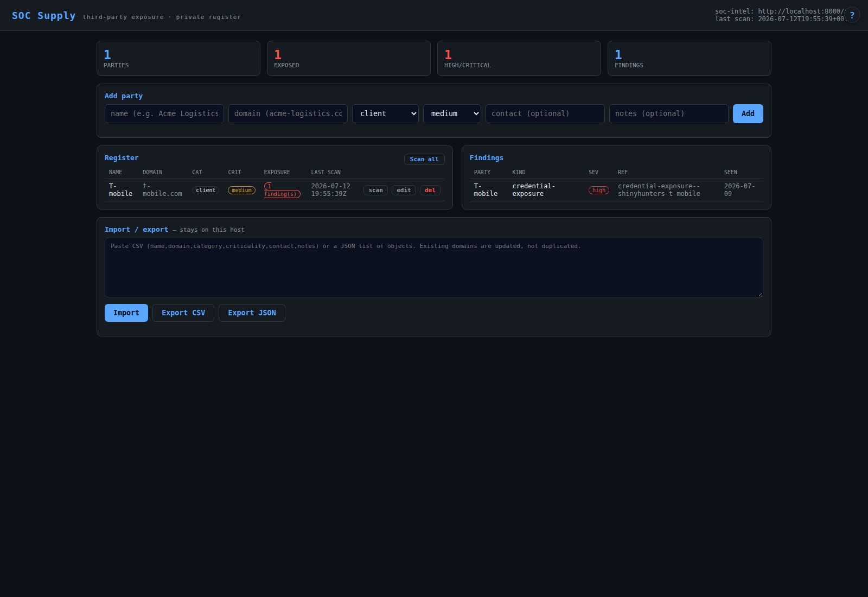Image resolution: width=868 pixels, height=597 pixels.
Task: Click the SOC Supply title
Action: coord(44,16)
